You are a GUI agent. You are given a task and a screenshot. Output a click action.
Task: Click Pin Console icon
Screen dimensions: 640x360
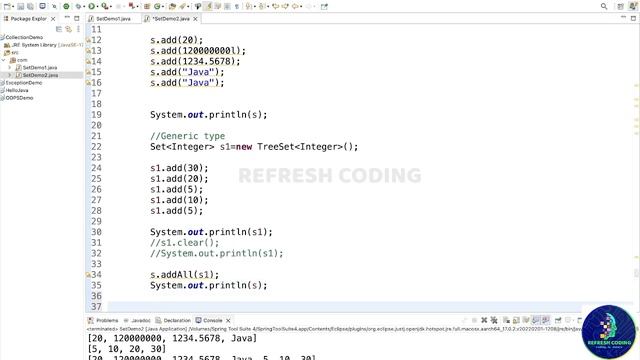558,320
